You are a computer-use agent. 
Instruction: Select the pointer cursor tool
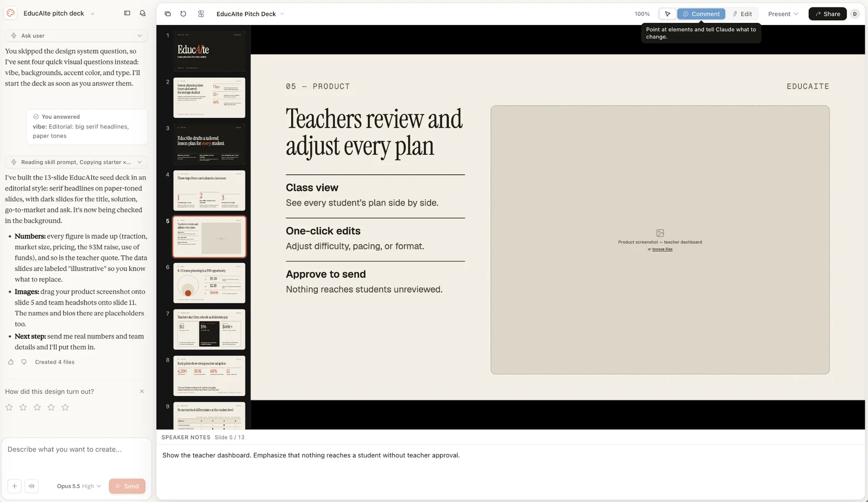click(x=668, y=14)
